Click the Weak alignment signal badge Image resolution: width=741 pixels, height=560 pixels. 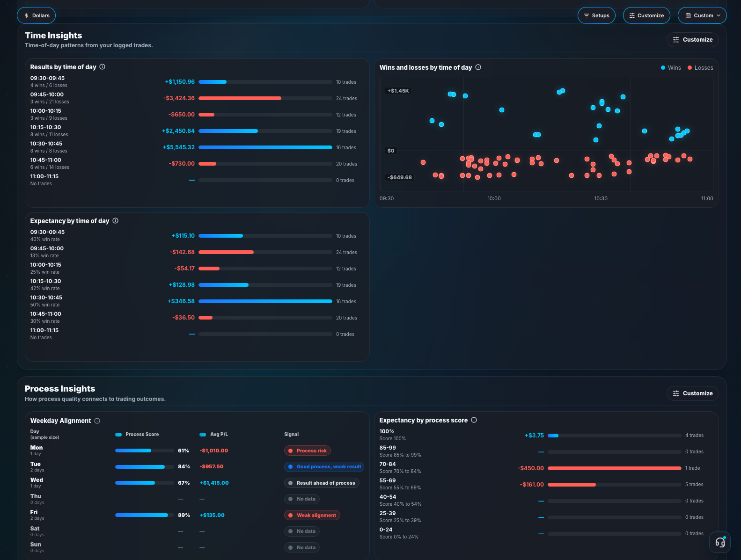pyautogui.click(x=312, y=515)
